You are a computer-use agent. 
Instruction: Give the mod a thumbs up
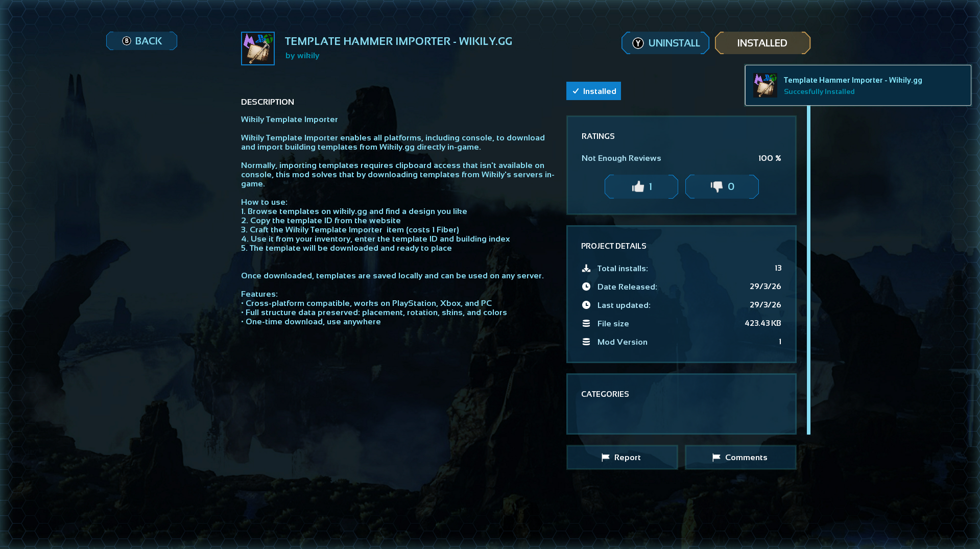pos(641,186)
